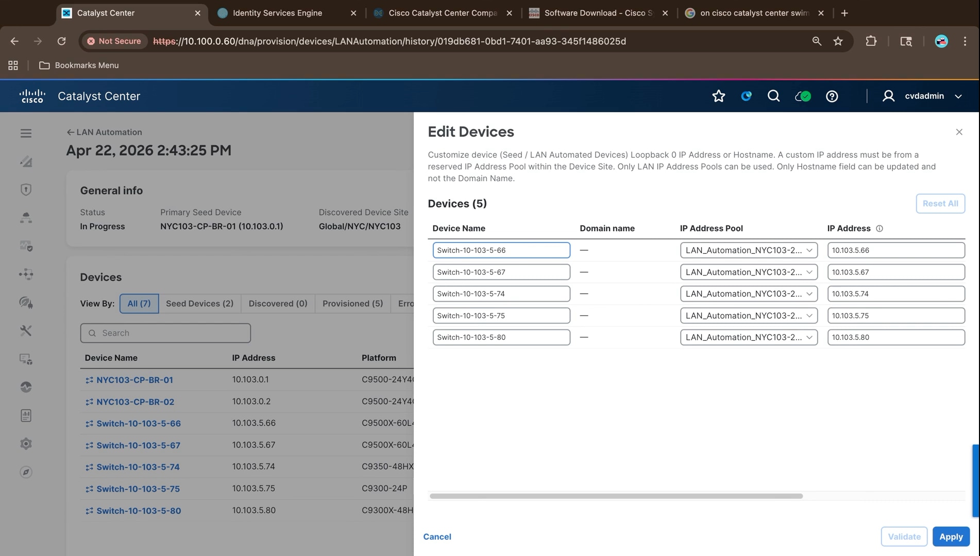Switch to the Identity Services Engine browser tab
The width and height of the screenshot is (980, 556).
pos(277,13)
